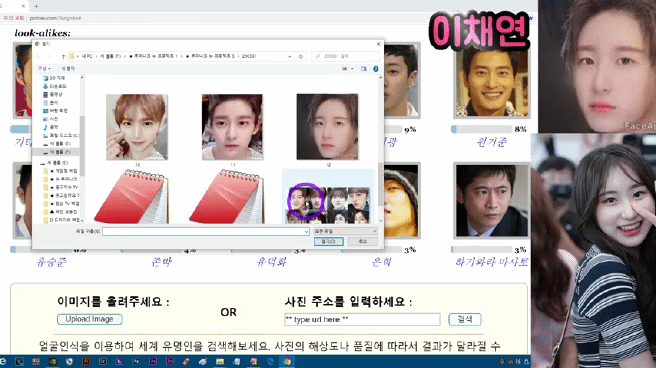This screenshot has height=368, width=656.
Task: Refresh the file dialog folder view
Action: (301, 56)
